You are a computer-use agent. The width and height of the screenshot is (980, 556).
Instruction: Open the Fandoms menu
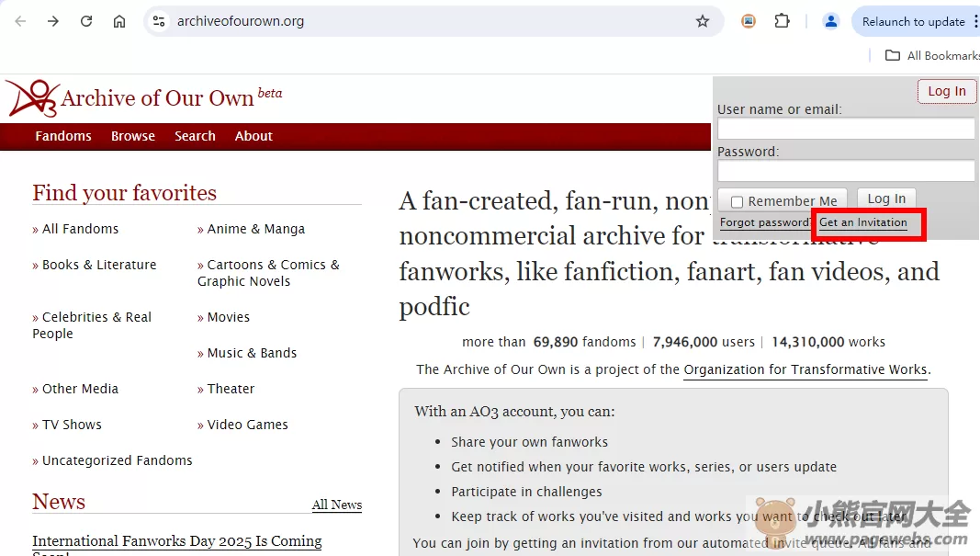click(x=63, y=136)
